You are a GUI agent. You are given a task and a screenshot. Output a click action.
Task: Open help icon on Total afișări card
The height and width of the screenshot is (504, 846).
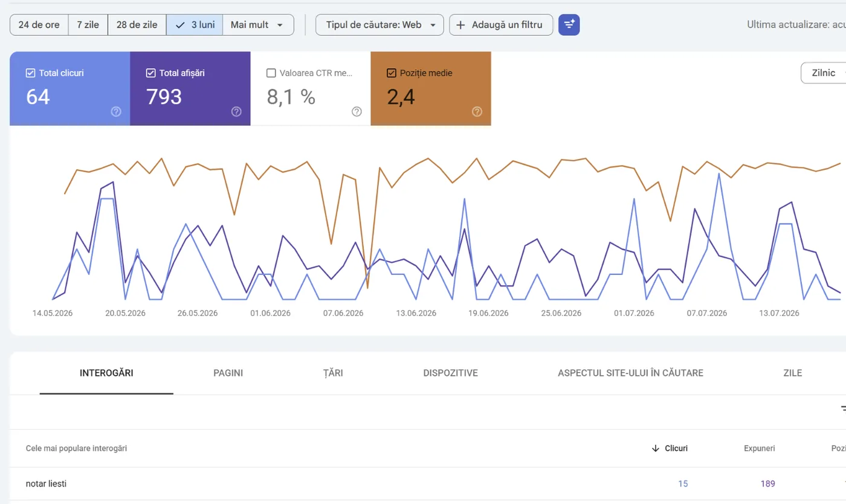click(x=236, y=111)
